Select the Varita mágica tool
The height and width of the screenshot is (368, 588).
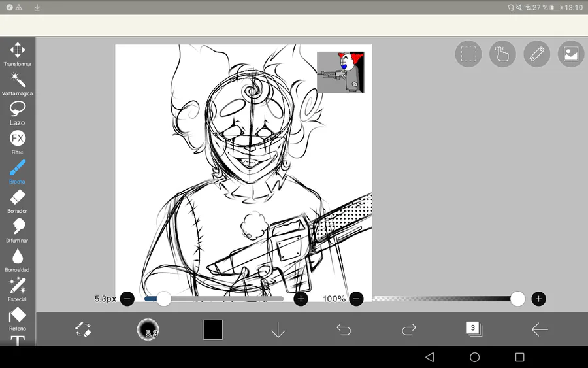point(18,84)
